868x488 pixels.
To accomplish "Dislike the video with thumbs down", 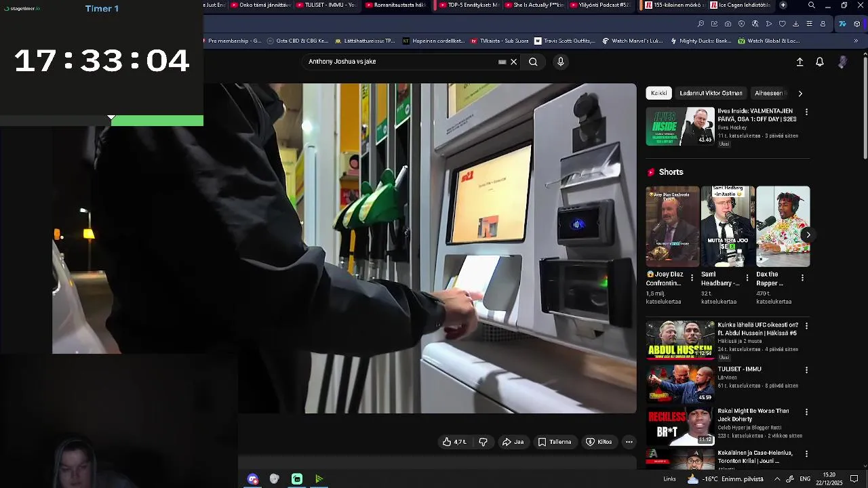I will tap(483, 442).
